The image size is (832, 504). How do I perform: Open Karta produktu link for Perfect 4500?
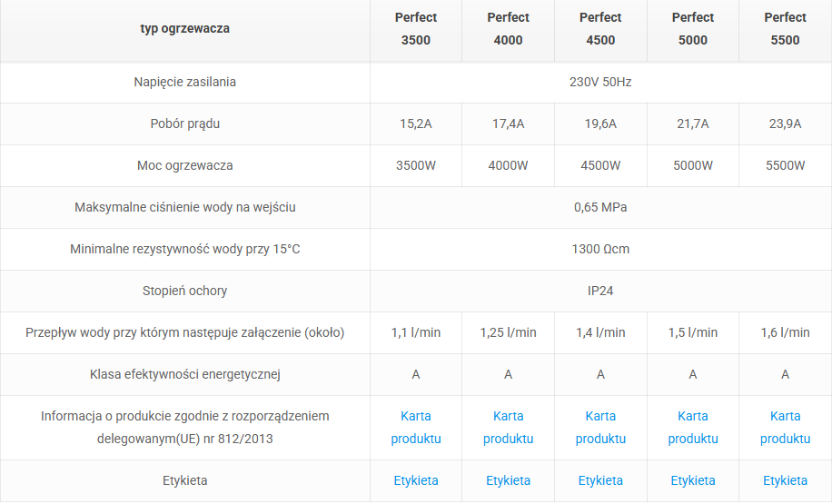[600, 427]
